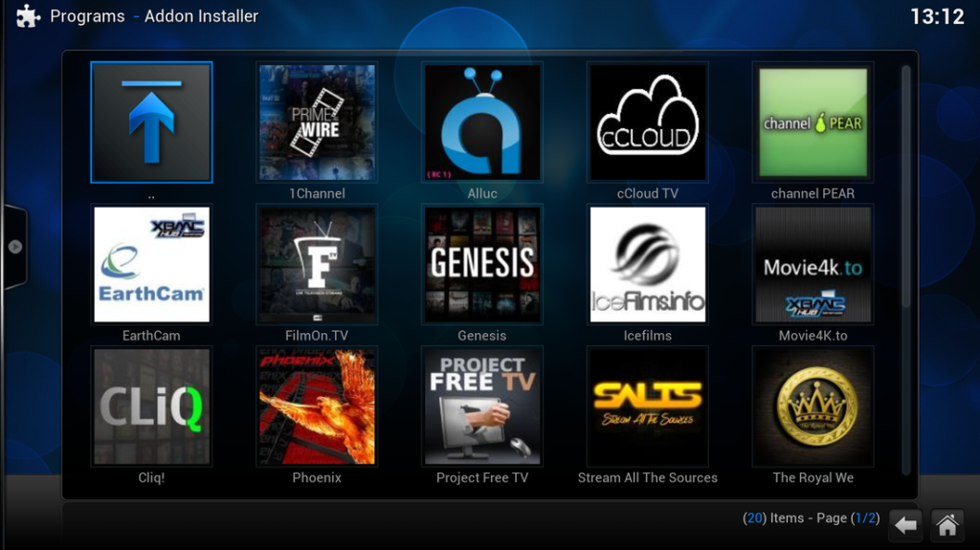Click the 'Alluc' label
The height and width of the screenshot is (550, 980).
tap(482, 194)
